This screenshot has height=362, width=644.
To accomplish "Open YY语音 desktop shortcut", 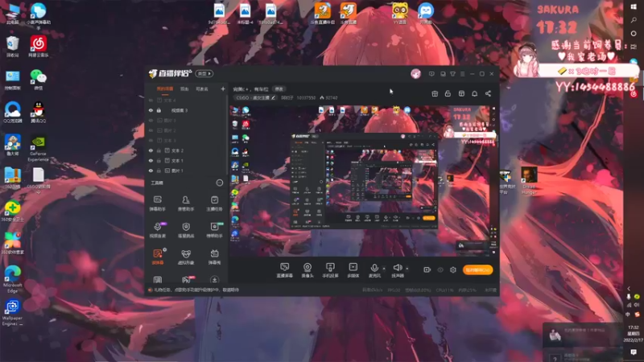I will [399, 13].
